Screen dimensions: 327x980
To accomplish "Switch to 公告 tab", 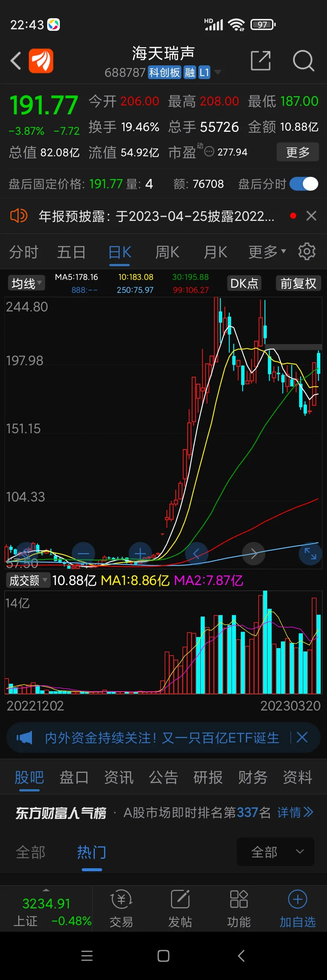I will [x=163, y=777].
